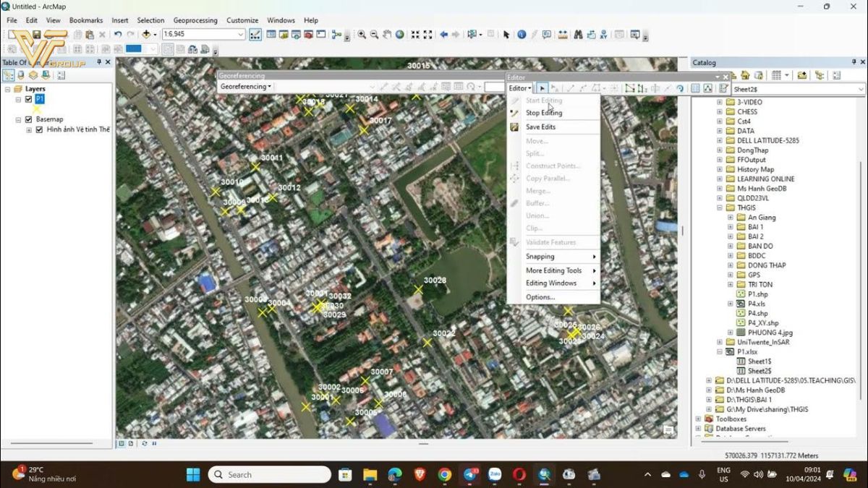Image resolution: width=868 pixels, height=488 pixels.
Task: Open More Editing Tools submenu
Action: 553,270
